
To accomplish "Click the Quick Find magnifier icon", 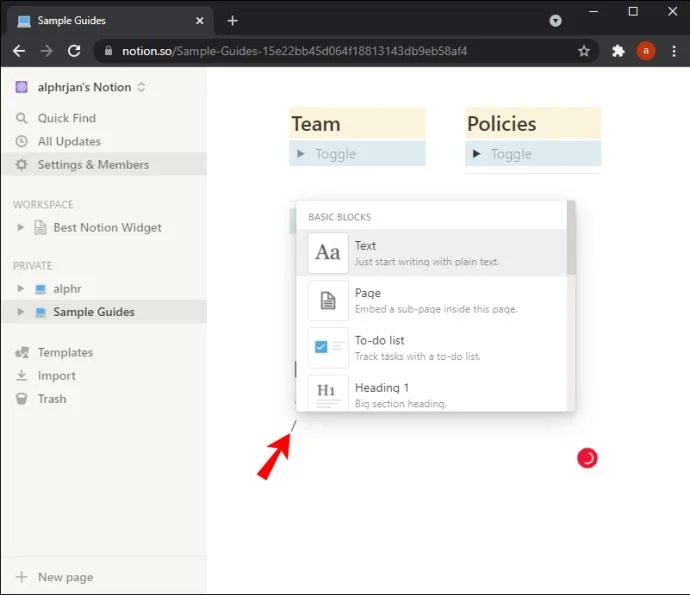I will [22, 118].
